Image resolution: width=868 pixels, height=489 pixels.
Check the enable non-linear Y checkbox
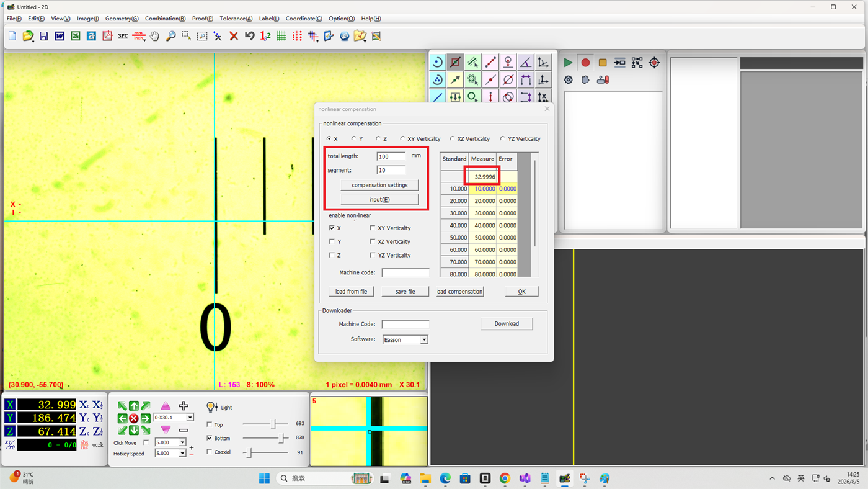tap(332, 241)
